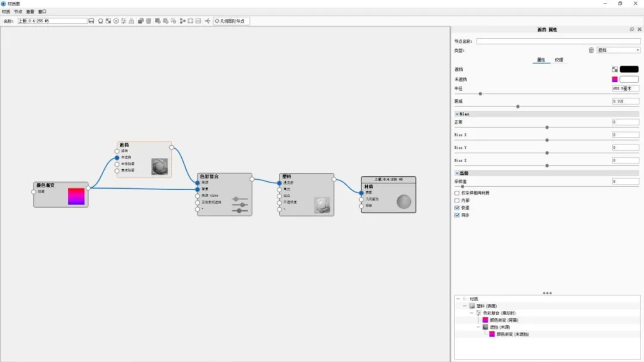Click the 节点名称 input field
Viewport: 644px width, 362px height.
tap(558, 42)
